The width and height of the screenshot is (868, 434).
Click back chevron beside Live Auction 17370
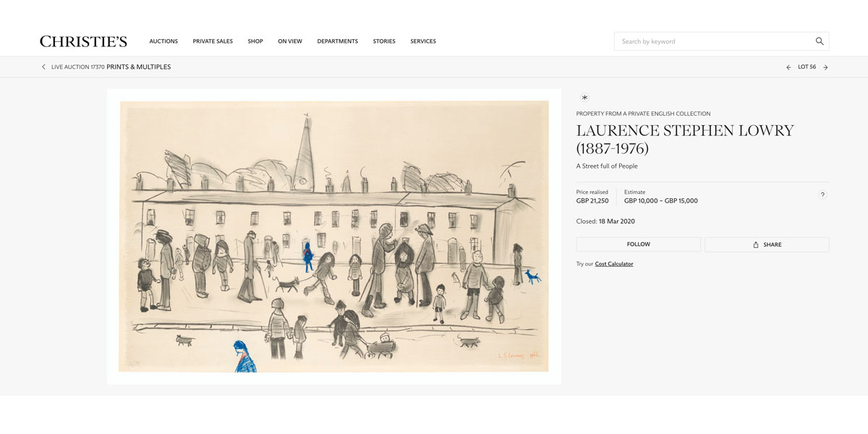[43, 67]
